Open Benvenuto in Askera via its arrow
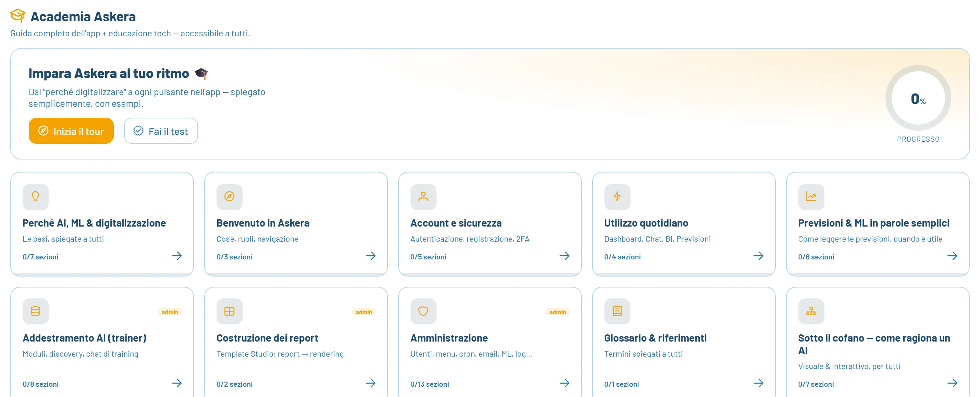Image resolution: width=980 pixels, height=397 pixels. 370,256
